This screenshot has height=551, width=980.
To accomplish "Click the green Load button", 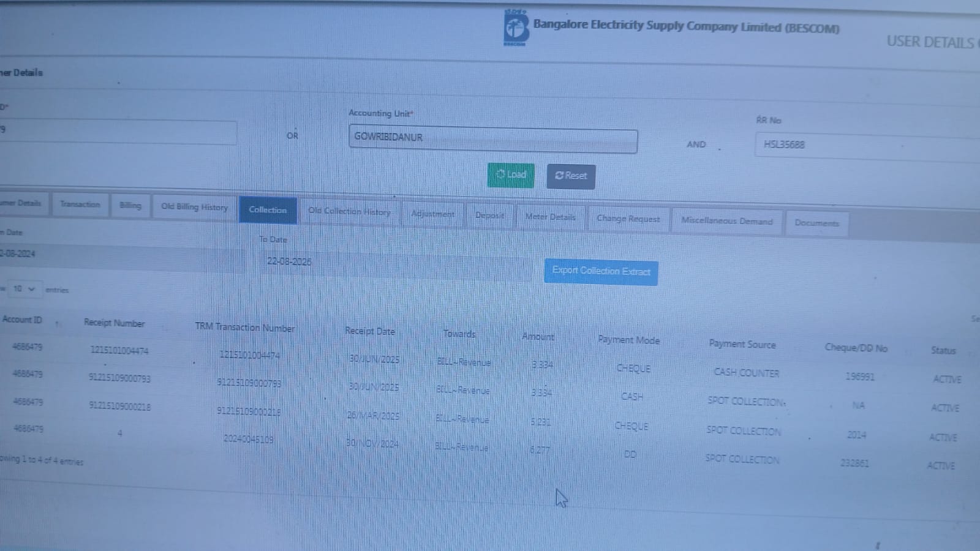I will (x=511, y=175).
